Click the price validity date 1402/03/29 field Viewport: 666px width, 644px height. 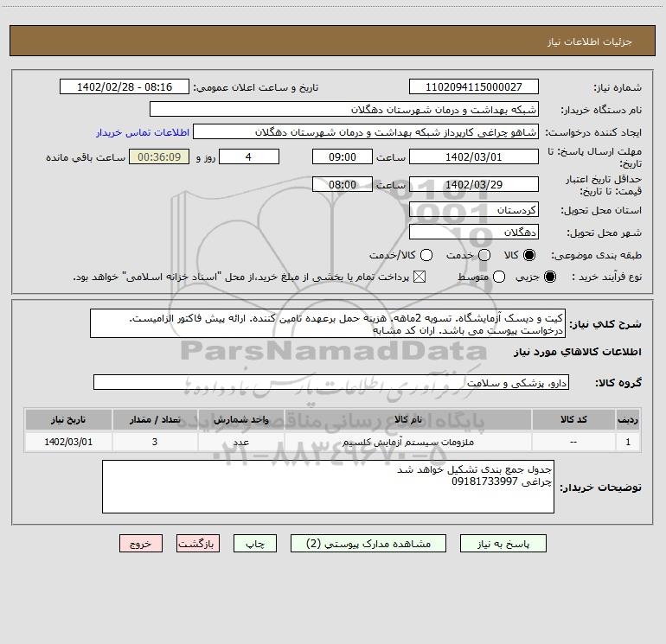[474, 184]
